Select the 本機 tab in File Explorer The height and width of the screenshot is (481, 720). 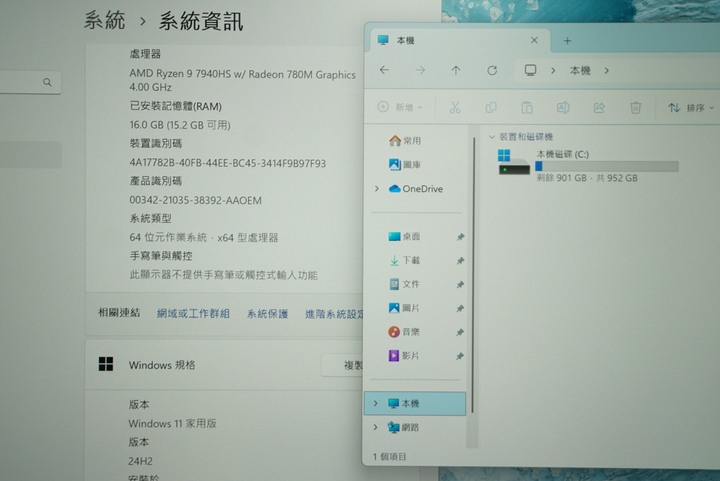click(460, 40)
